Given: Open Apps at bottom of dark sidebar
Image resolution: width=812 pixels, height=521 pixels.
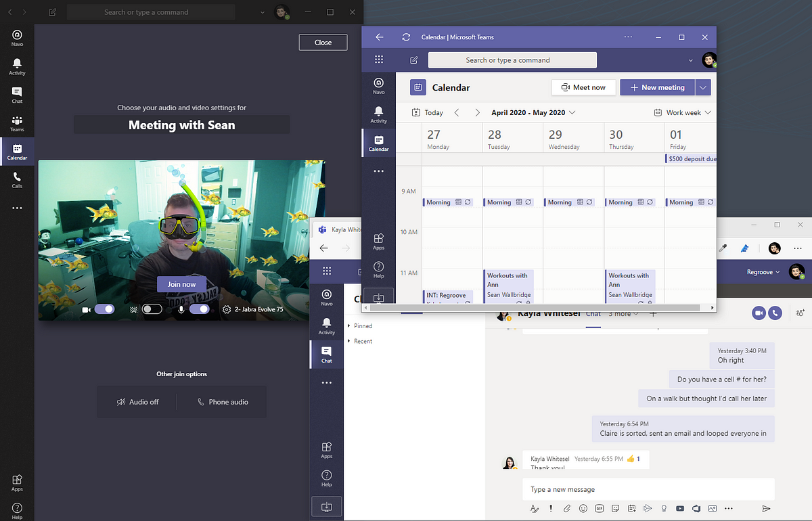Looking at the screenshot, I should coord(17,482).
